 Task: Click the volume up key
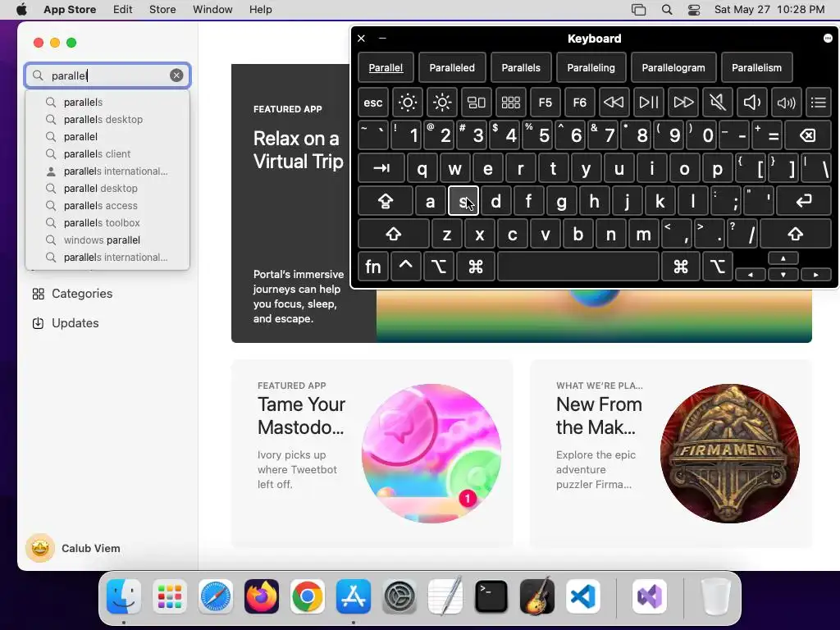click(786, 103)
